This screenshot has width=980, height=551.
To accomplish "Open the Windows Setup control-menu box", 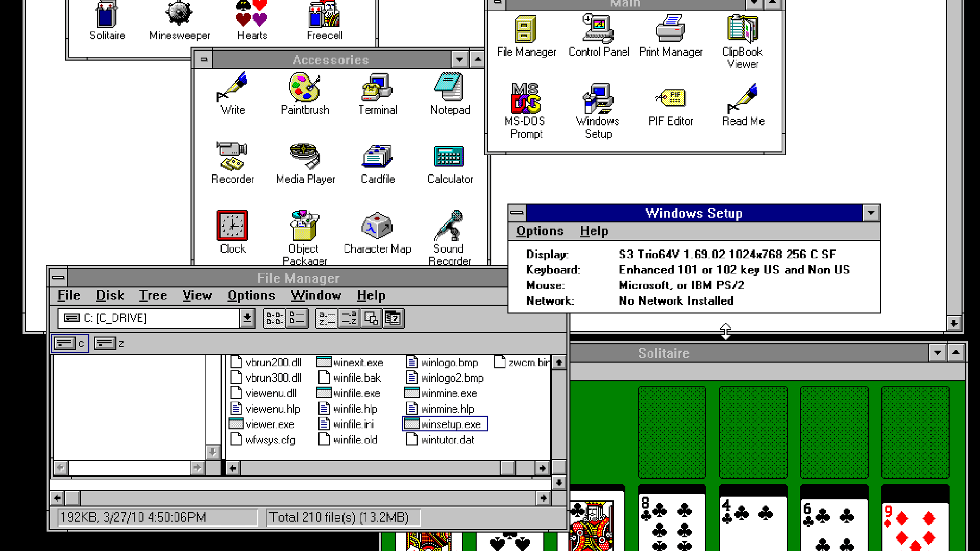I will (517, 213).
